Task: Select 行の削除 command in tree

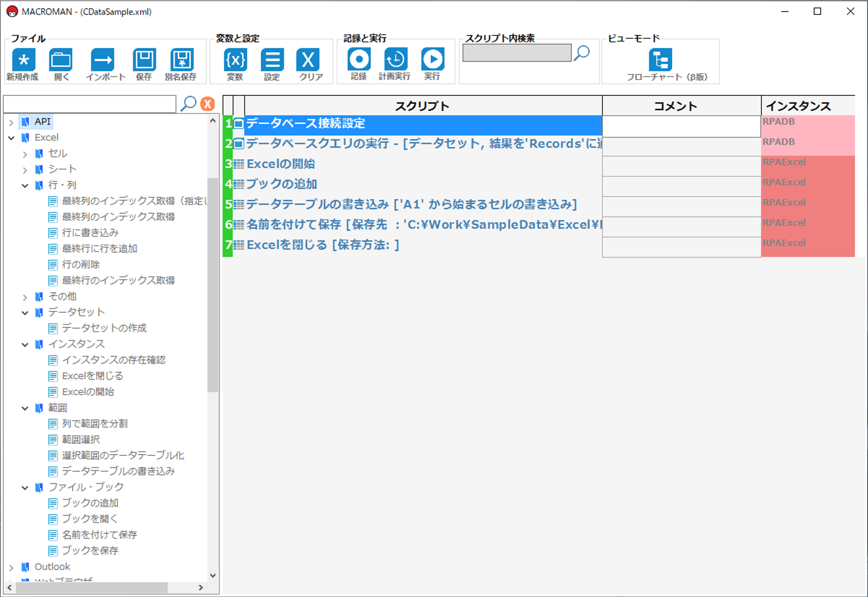Action: 81,265
